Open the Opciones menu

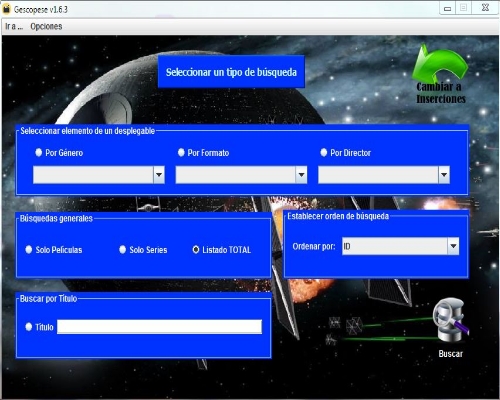click(x=46, y=26)
